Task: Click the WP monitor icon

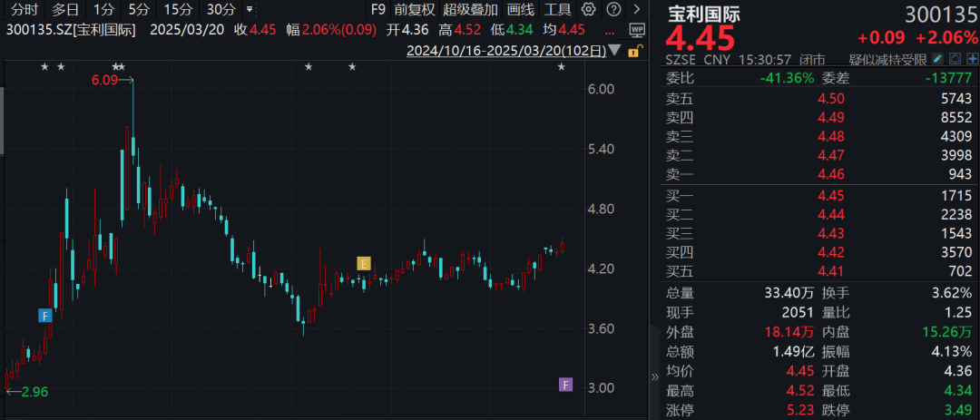Action: point(637,29)
